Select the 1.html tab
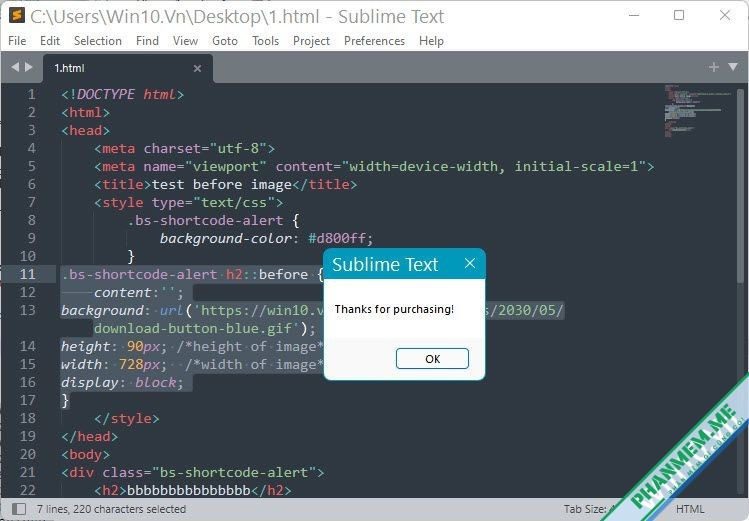Viewport: 749px width, 521px height. click(x=128, y=68)
